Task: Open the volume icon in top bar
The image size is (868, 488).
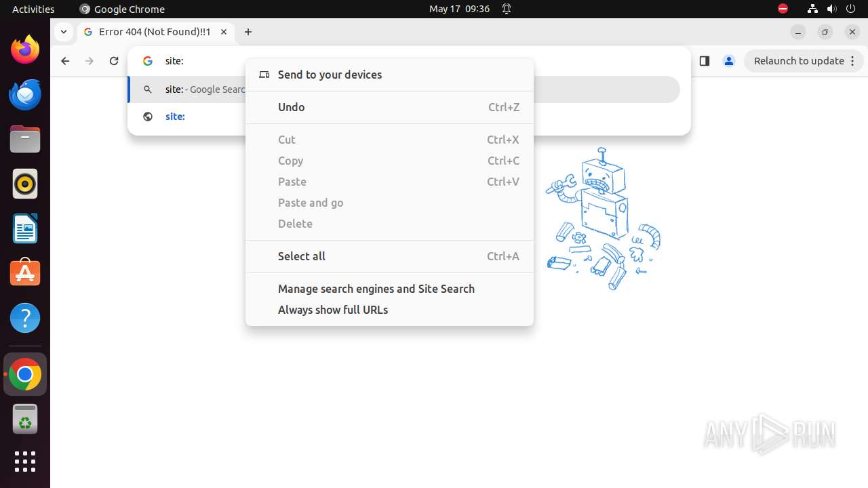Action: (x=832, y=9)
